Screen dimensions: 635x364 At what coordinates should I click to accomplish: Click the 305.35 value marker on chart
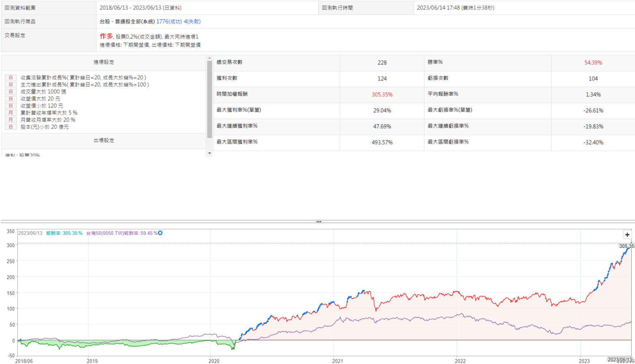pos(626,246)
